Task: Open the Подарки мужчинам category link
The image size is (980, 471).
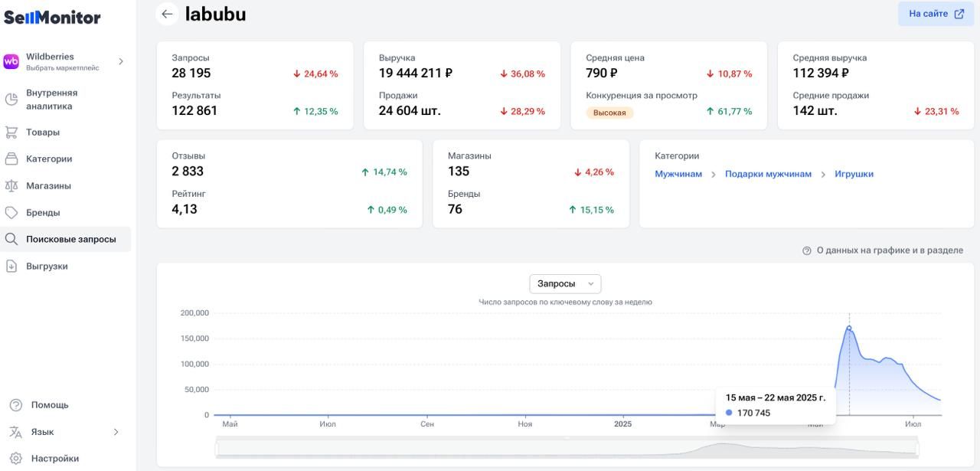Action: tap(768, 175)
